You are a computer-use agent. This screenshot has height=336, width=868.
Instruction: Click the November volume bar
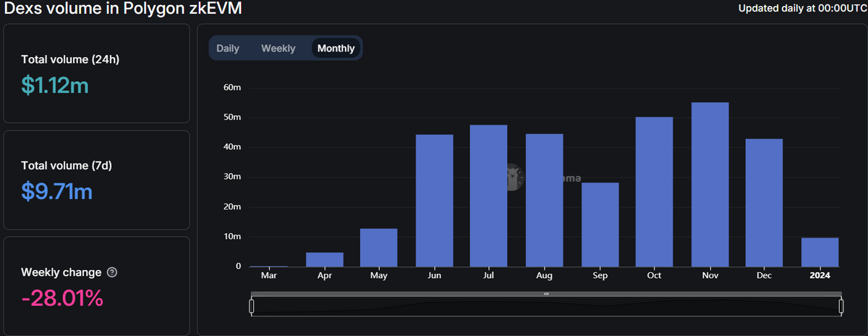[x=710, y=185]
